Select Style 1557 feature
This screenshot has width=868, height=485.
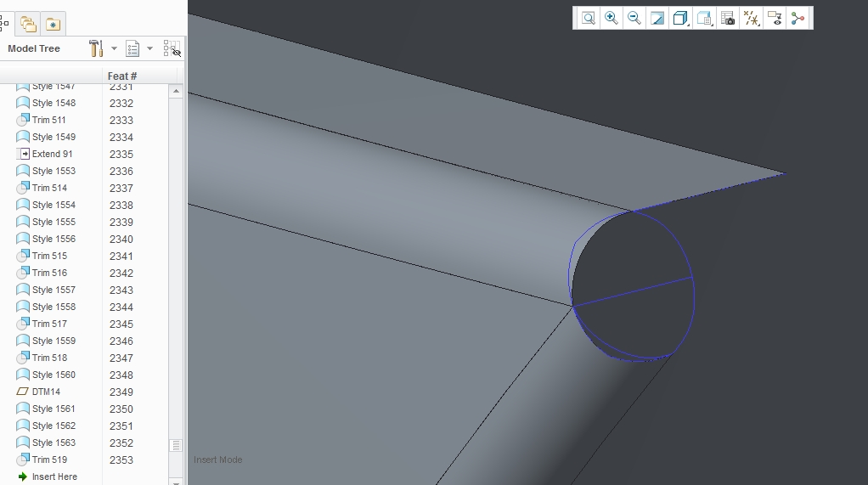pos(54,290)
